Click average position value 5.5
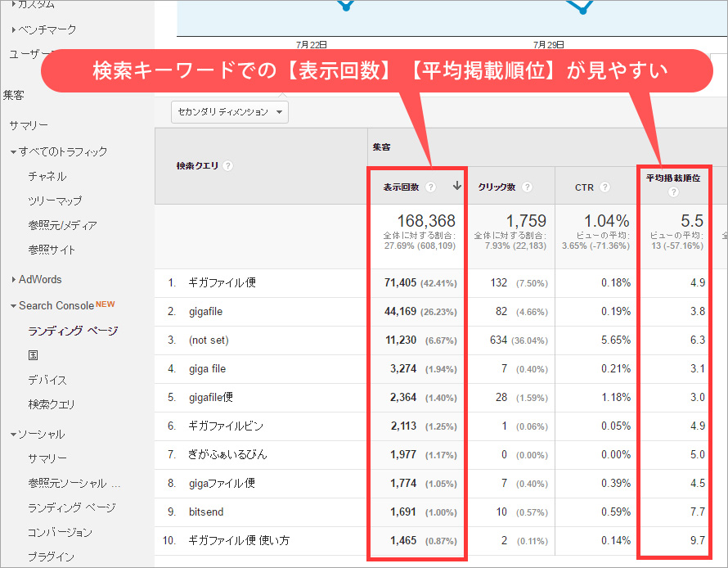This screenshot has width=728, height=568. [x=692, y=221]
